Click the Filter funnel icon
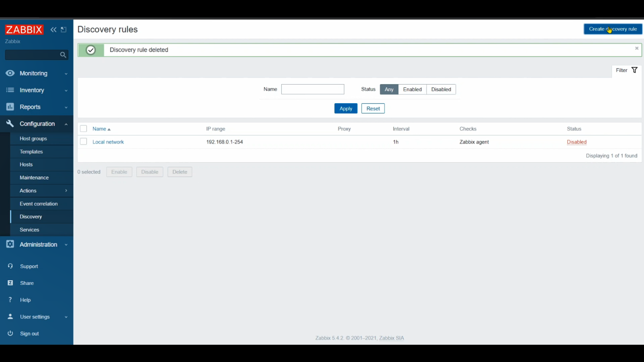The height and width of the screenshot is (362, 644). point(634,70)
